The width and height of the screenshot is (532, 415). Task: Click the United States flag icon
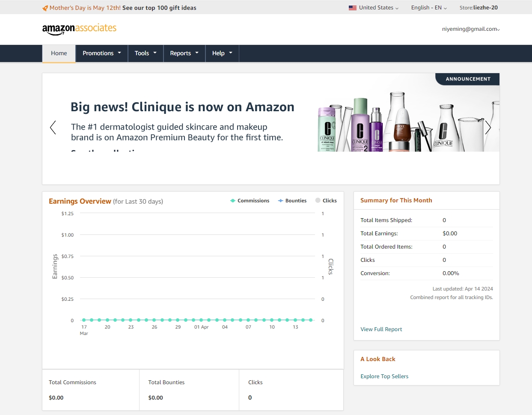(x=353, y=8)
